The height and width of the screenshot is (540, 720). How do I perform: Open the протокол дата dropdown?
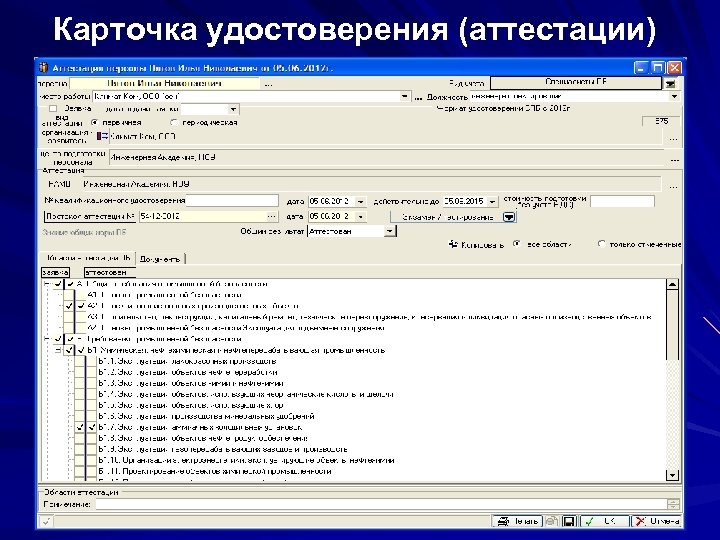(x=360, y=216)
